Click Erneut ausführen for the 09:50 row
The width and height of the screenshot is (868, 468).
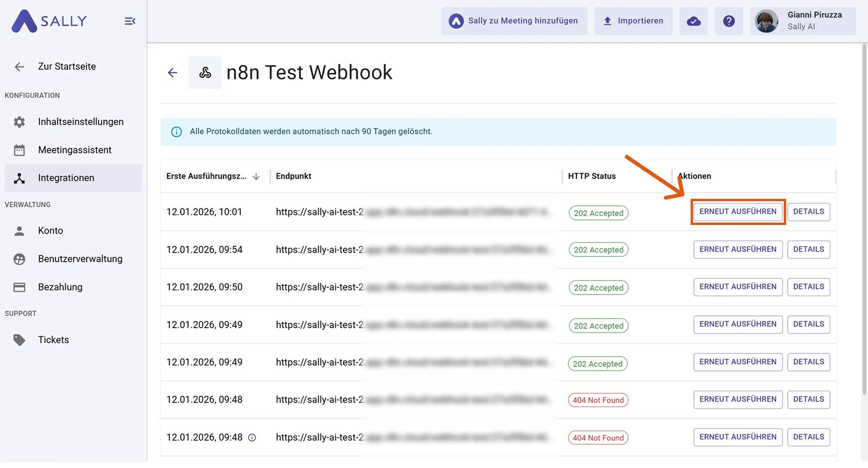(738, 287)
